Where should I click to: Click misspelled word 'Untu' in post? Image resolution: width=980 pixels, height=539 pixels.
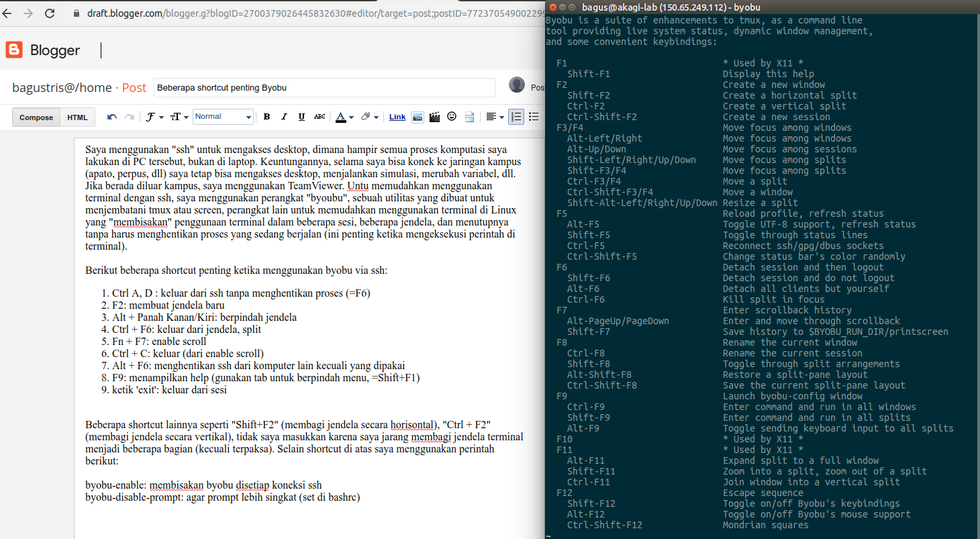pos(358,186)
